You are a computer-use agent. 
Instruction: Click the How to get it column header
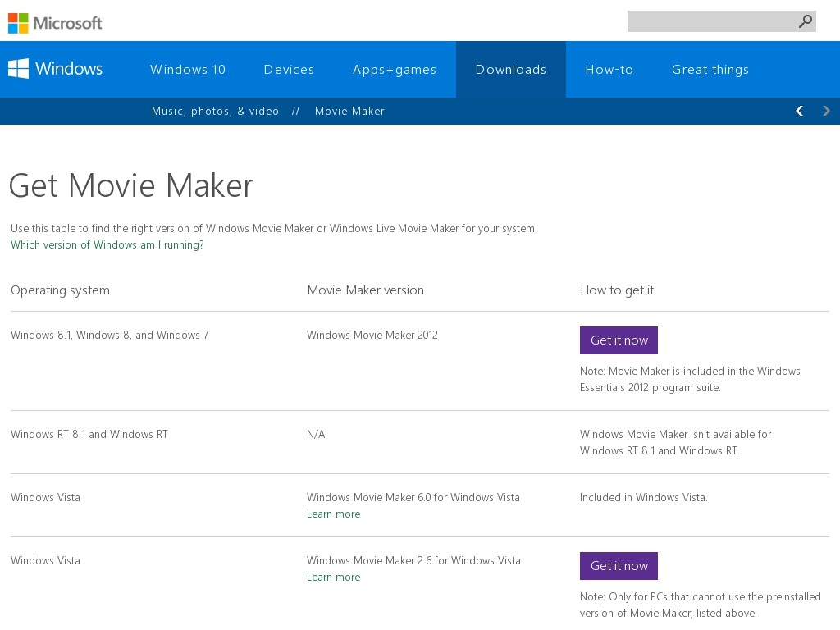pos(617,290)
